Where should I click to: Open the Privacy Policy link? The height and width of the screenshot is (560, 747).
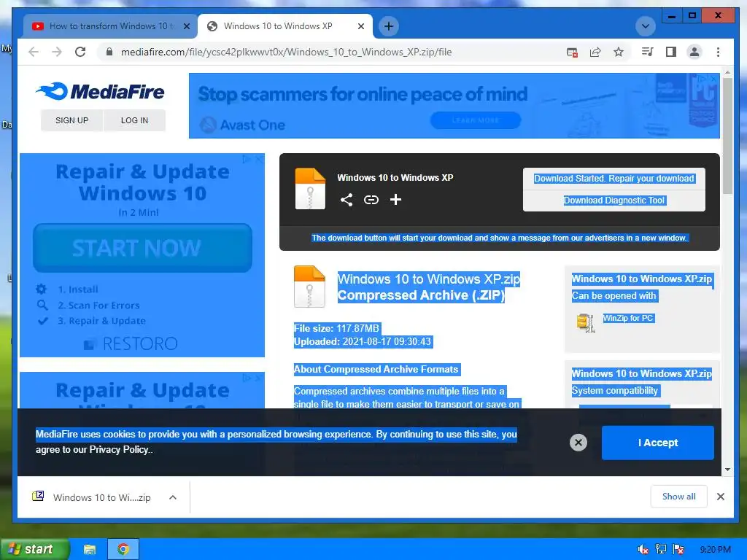click(119, 449)
